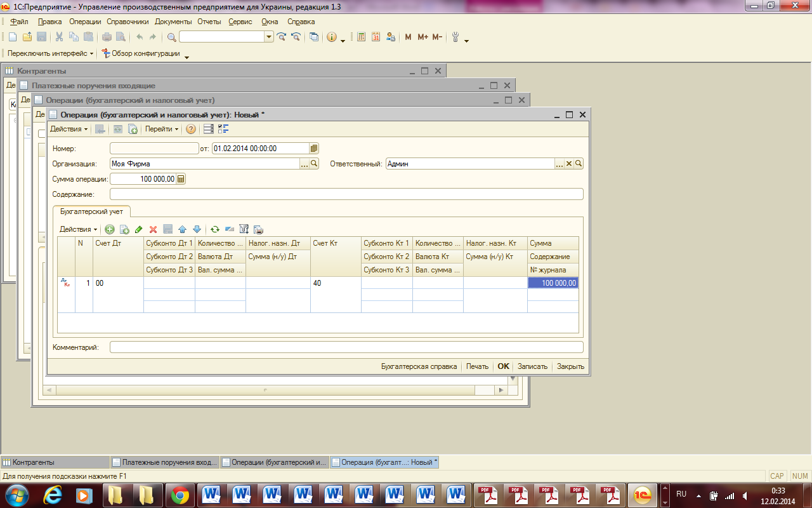Image resolution: width=812 pixels, height=508 pixels.
Task: Open Google Chrome from Windows taskbar
Action: 180,495
